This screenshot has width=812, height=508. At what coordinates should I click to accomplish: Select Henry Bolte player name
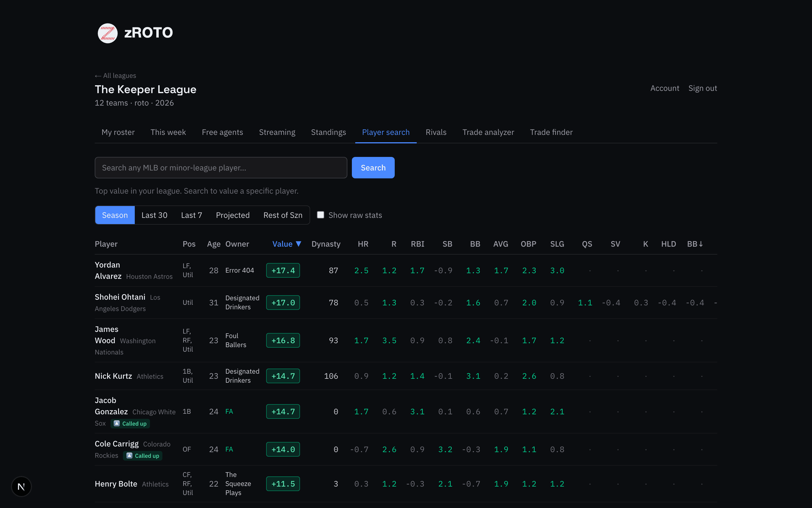coord(116,484)
